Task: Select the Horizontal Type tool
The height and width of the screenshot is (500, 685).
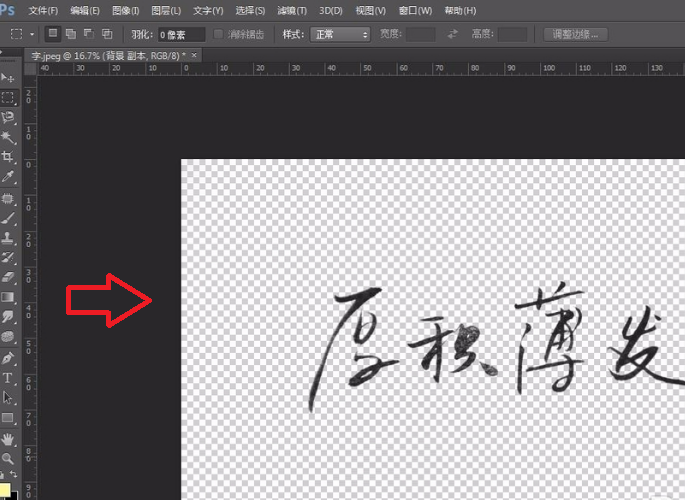Action: coord(8,378)
